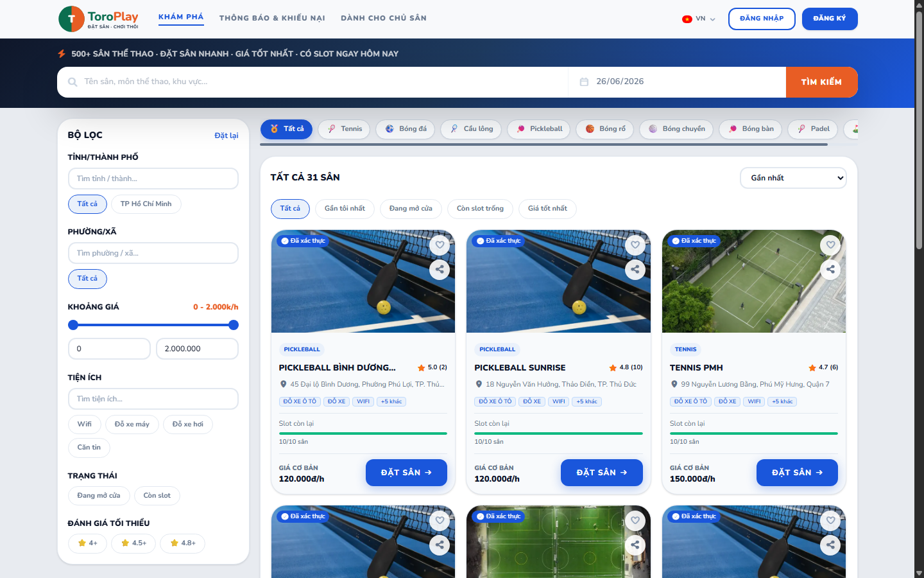Select the Pickleball sport tab
924x578 pixels.
tap(539, 129)
